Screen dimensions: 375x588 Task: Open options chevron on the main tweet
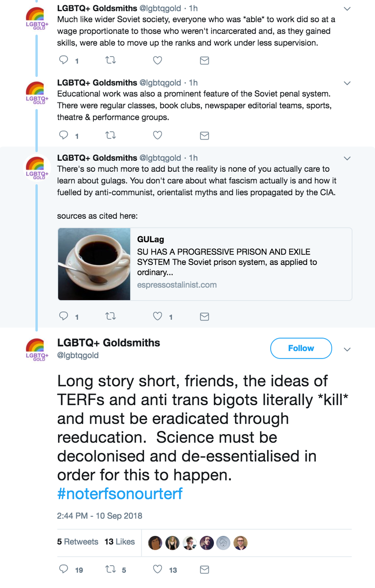pos(347,349)
